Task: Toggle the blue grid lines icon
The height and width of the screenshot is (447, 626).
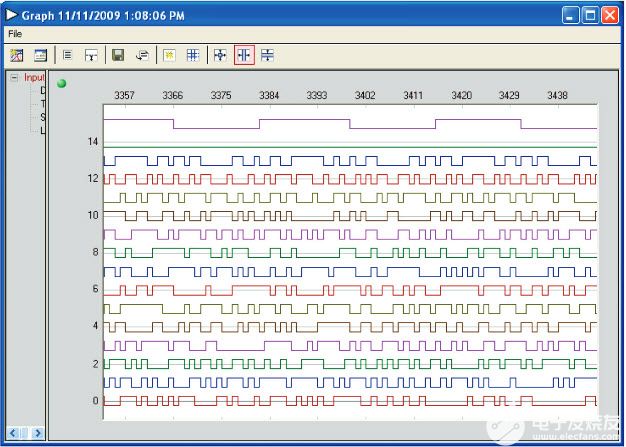Action: pyautogui.click(x=193, y=55)
